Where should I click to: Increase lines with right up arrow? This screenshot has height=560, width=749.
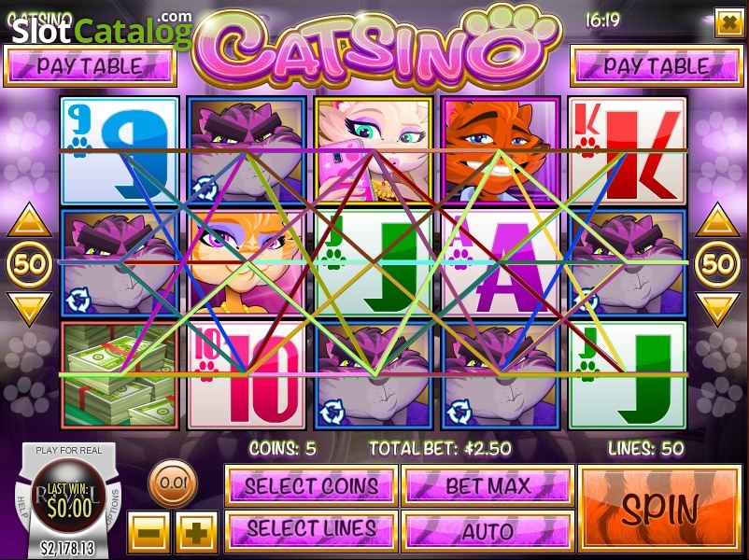pyautogui.click(x=717, y=220)
